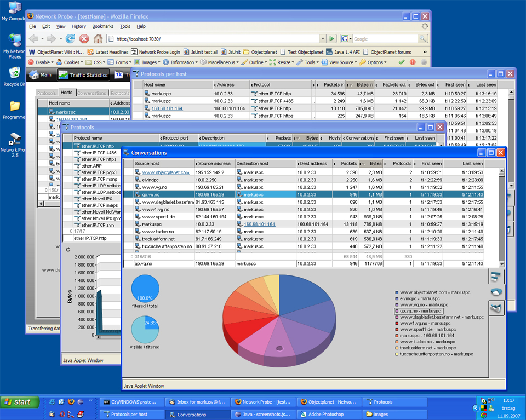This screenshot has height=420, width=526.
Task: Select pie chart view button in Conversations
Action: point(496,292)
